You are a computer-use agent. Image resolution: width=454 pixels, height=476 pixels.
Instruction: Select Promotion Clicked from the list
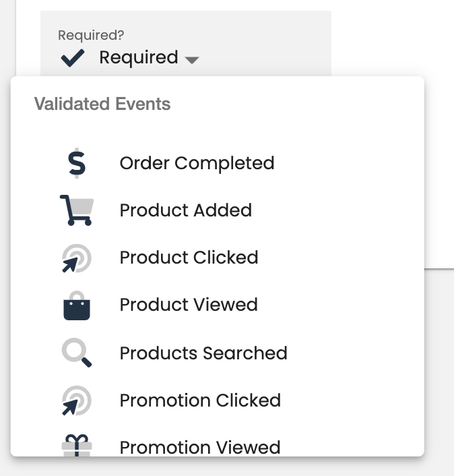(200, 400)
